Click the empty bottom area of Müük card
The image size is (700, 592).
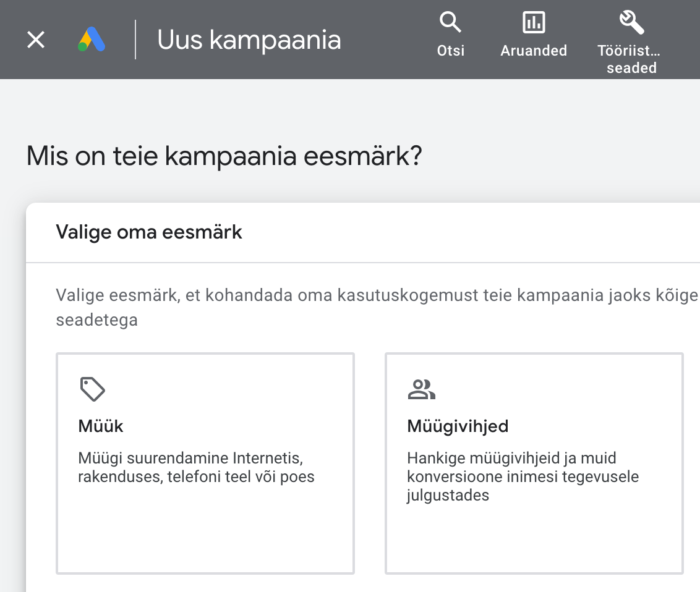205,538
